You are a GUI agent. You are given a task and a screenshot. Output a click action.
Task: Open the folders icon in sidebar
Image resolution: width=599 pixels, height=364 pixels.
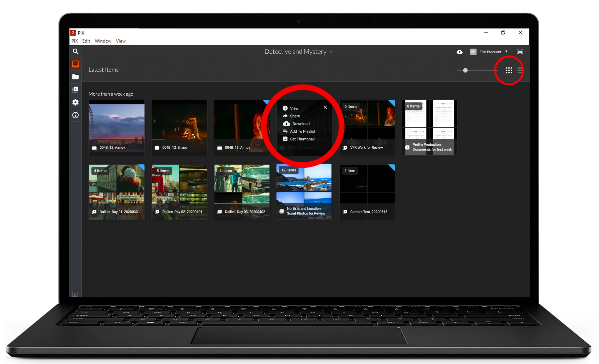tap(76, 77)
